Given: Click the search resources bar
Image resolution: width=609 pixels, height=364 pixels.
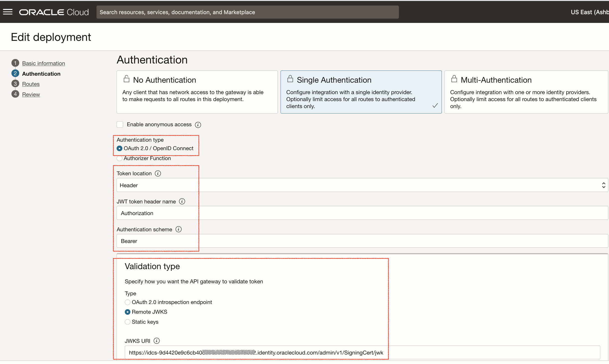Looking at the screenshot, I should (247, 12).
